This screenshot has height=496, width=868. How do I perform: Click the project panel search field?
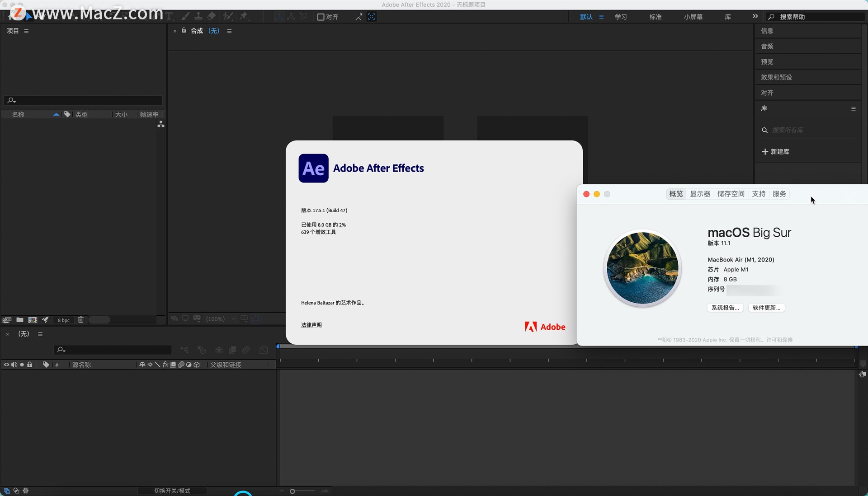tap(83, 100)
